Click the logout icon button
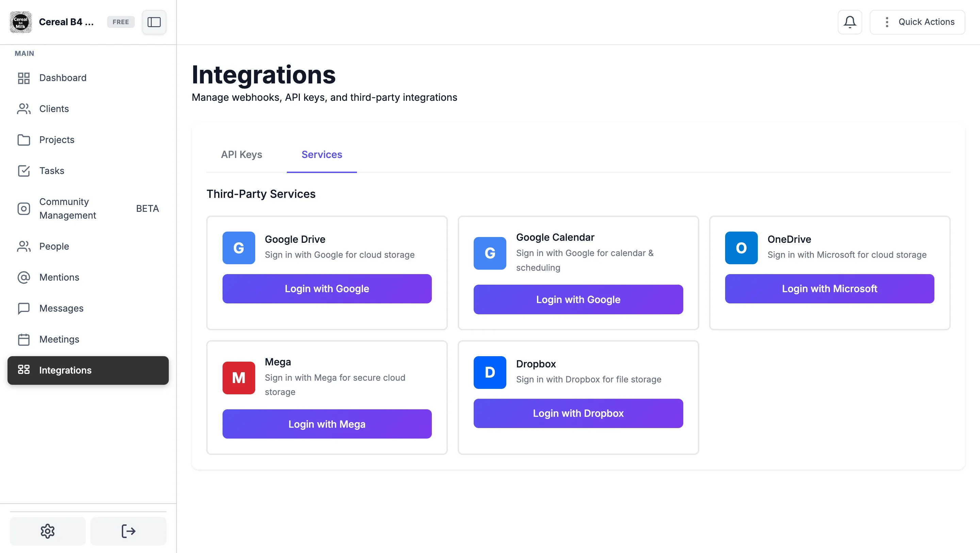 pos(128,531)
